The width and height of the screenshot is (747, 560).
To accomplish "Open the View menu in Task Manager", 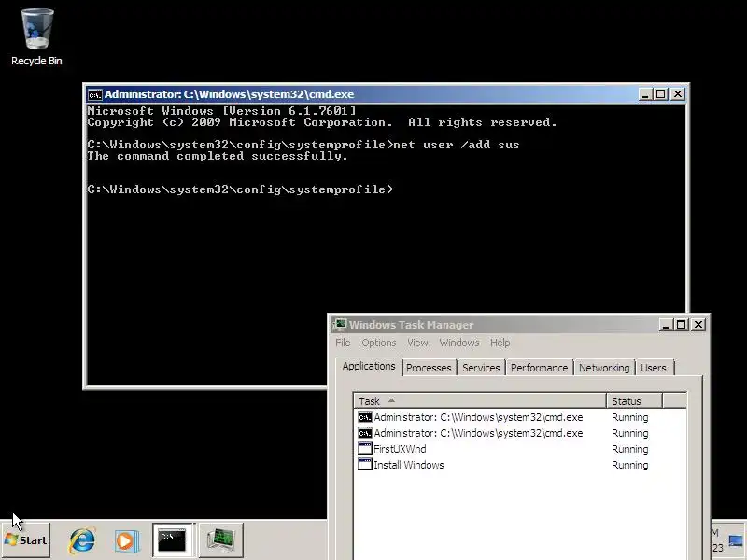I will (417, 343).
